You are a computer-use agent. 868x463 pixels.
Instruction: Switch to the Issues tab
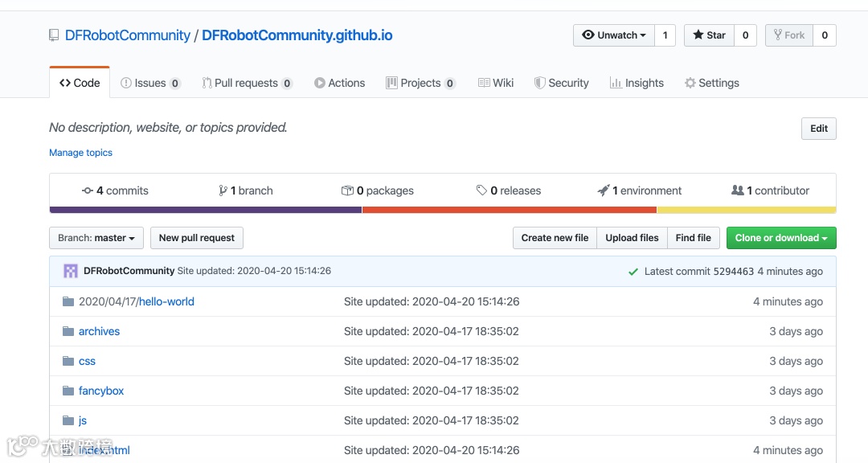coord(150,83)
